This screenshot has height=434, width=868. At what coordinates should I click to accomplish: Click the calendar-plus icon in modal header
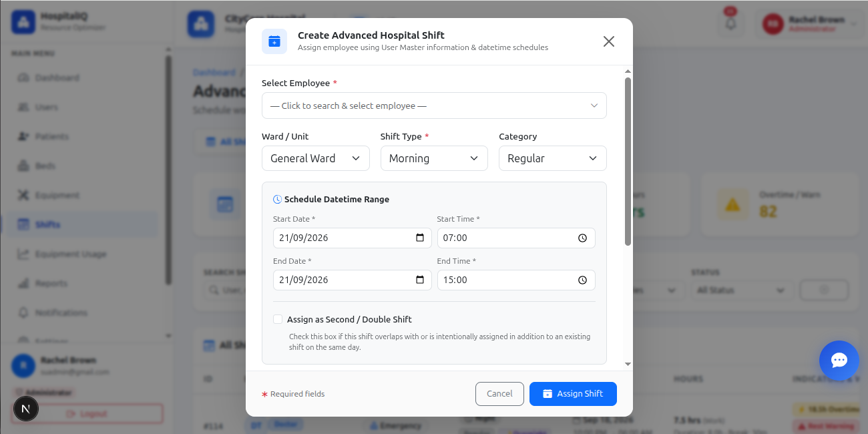click(274, 41)
